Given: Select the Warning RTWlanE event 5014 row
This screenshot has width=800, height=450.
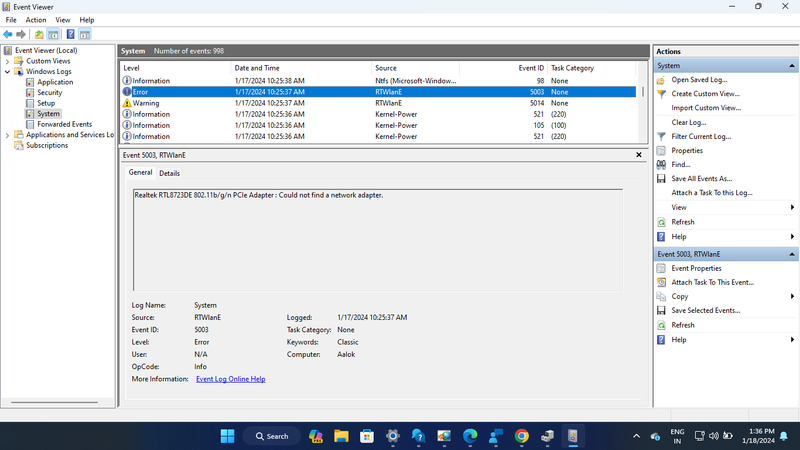Looking at the screenshot, I should [378, 103].
